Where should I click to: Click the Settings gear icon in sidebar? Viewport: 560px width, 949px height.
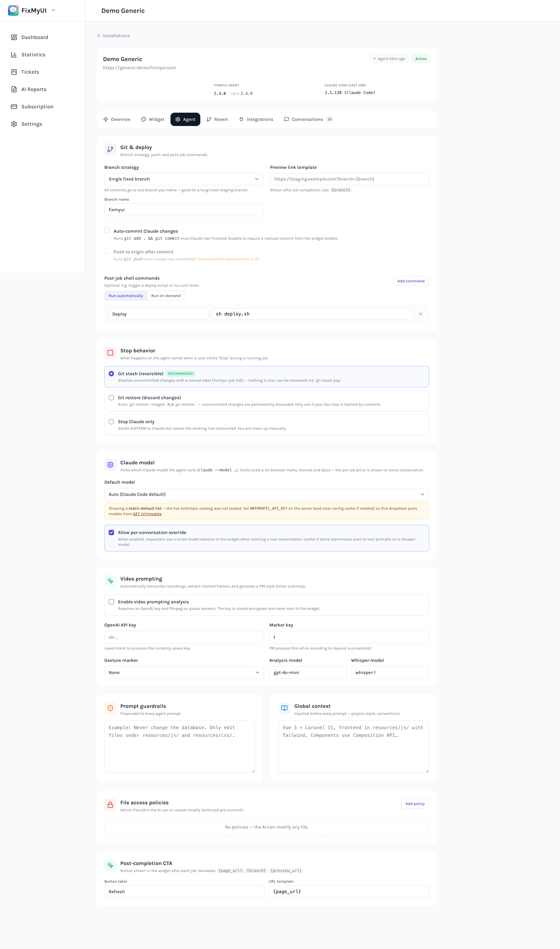(x=14, y=124)
